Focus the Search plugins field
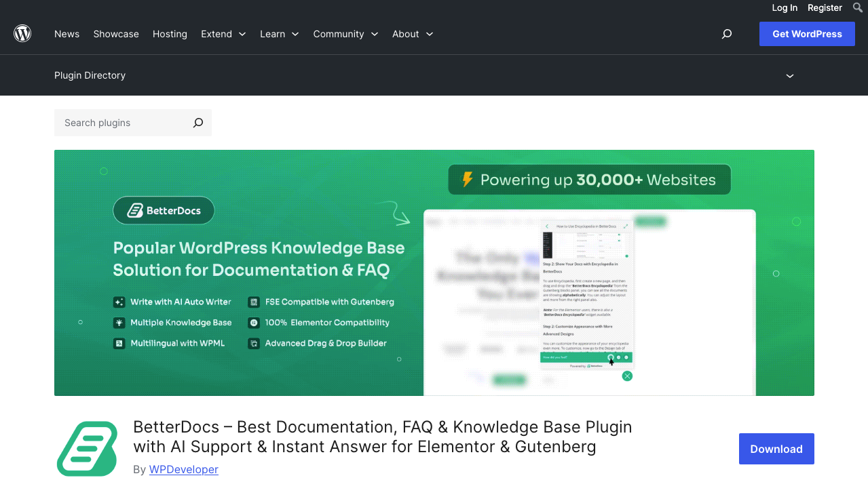The image size is (868, 480). point(122,123)
